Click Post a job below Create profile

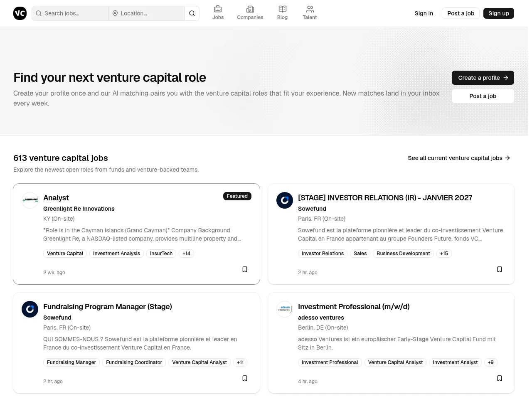point(483,96)
